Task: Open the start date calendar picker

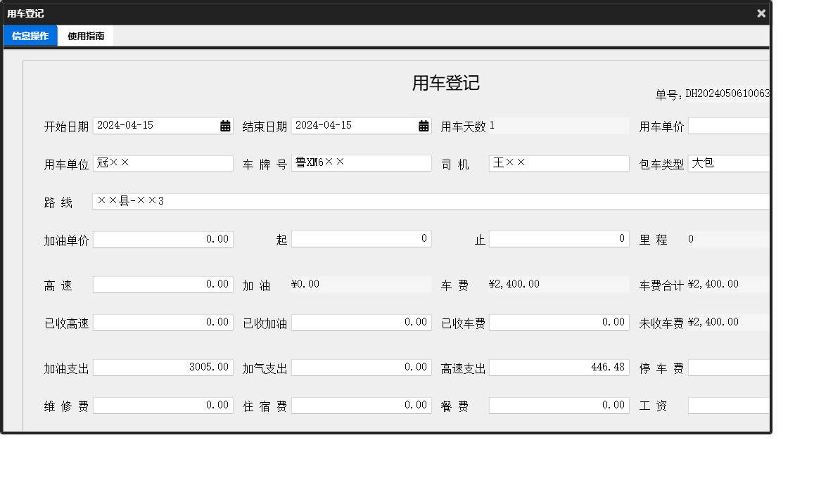Action: point(226,125)
